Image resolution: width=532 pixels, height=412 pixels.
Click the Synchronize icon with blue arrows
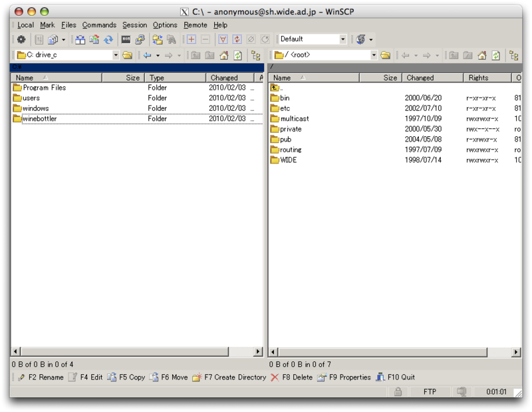(x=108, y=39)
